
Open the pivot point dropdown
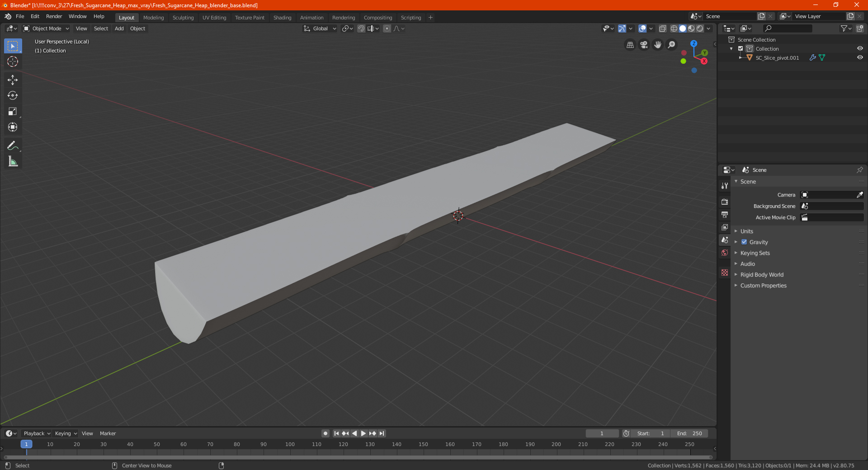pos(347,28)
